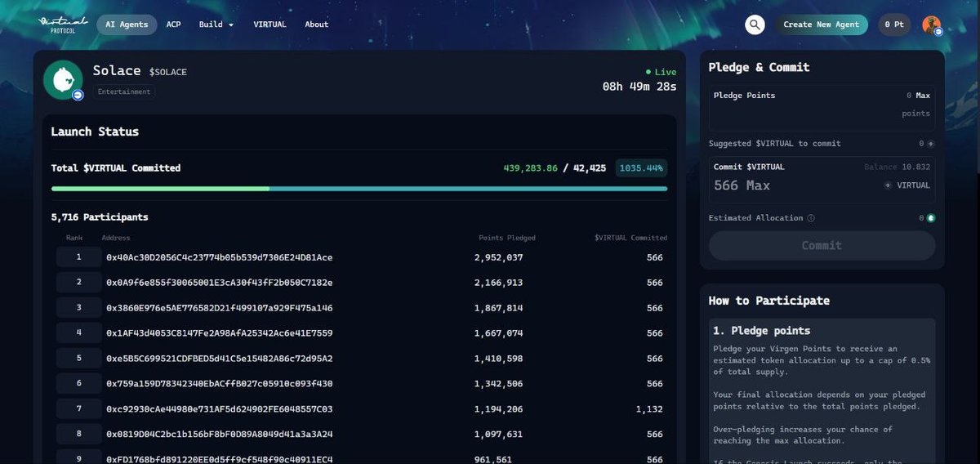Click the Pledge & Commit heading

[x=759, y=68]
